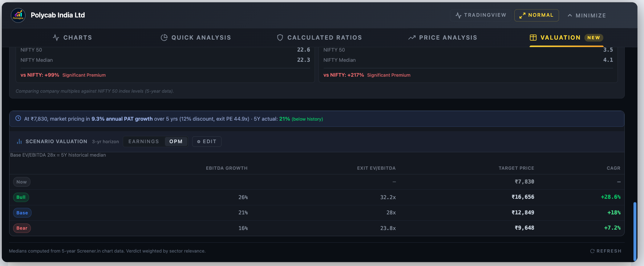Click the TradingView pulse icon
Screen dimensions: 644x266
[x=458, y=15]
